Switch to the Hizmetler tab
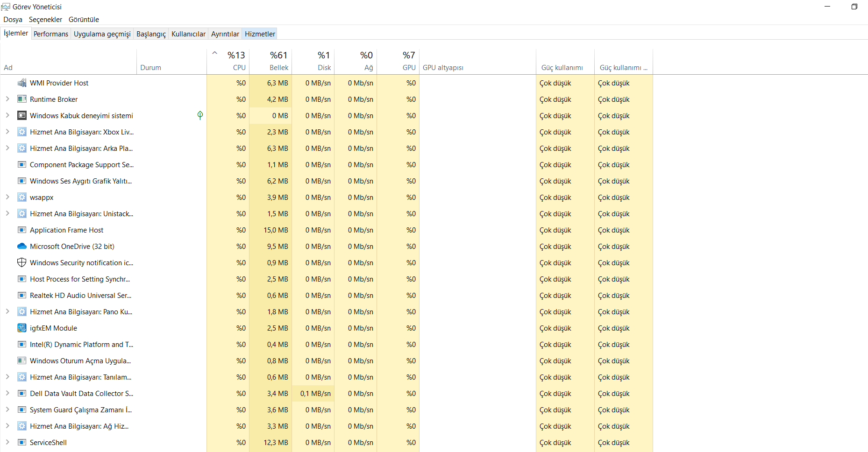 (260, 34)
